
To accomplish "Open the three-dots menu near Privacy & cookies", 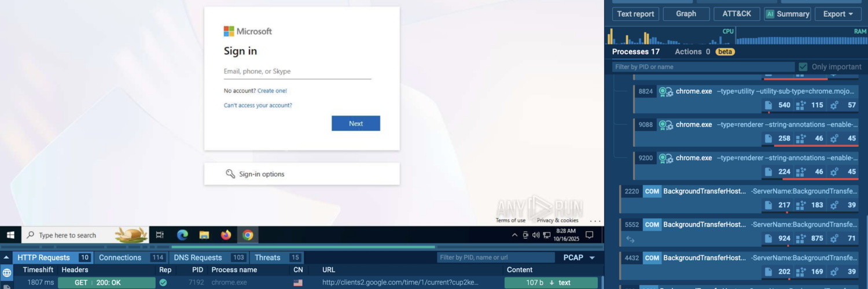I will pyautogui.click(x=595, y=221).
